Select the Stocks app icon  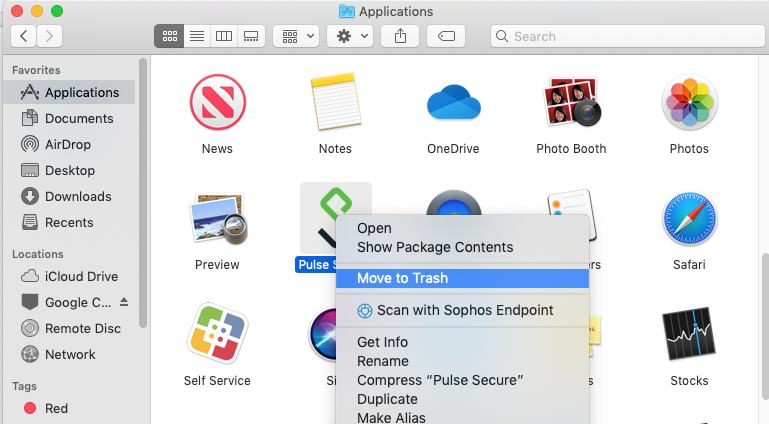[689, 334]
